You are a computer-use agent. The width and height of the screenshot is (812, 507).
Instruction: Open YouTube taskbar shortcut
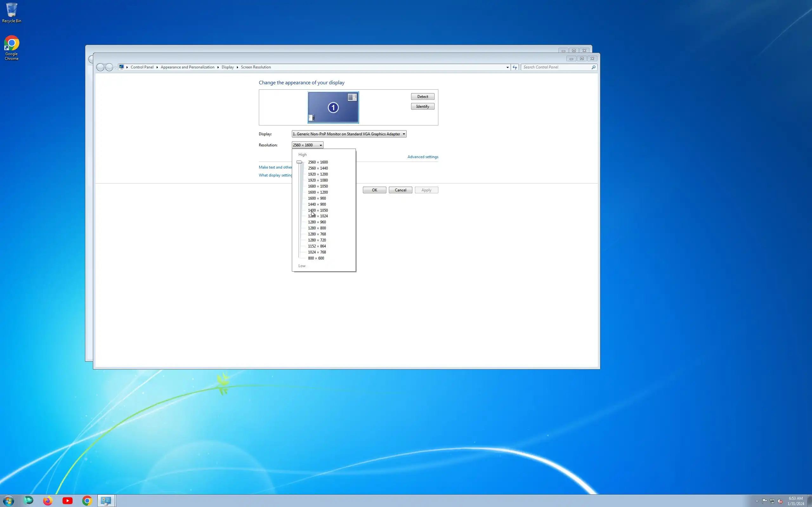tap(68, 501)
